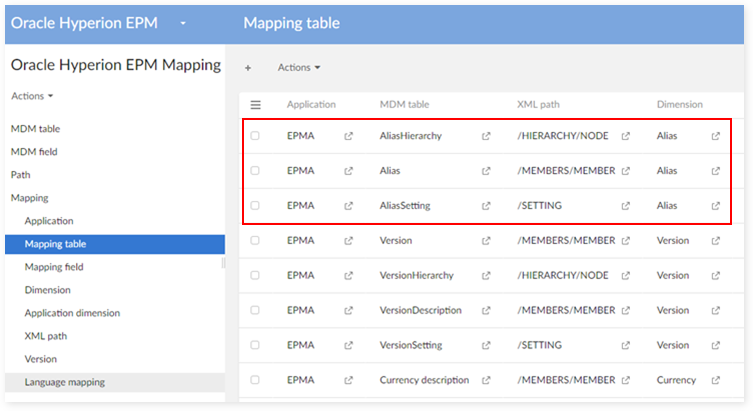Sort by the Dimension column header
Image resolution: width=753 pixels, height=411 pixels.
point(679,104)
